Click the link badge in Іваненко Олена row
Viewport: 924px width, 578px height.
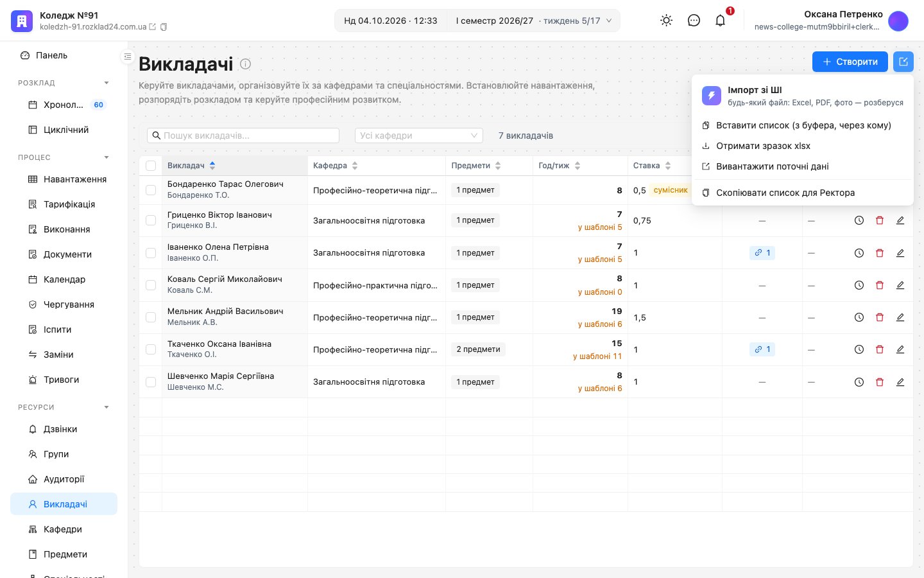[762, 253]
